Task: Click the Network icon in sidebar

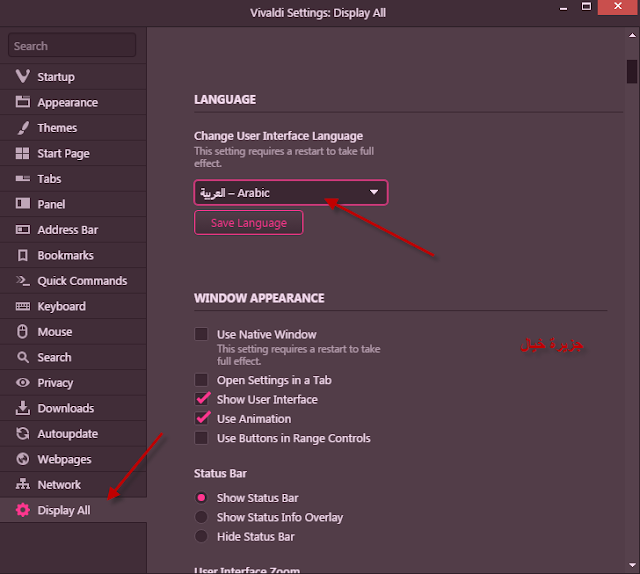Action: pyautogui.click(x=22, y=484)
